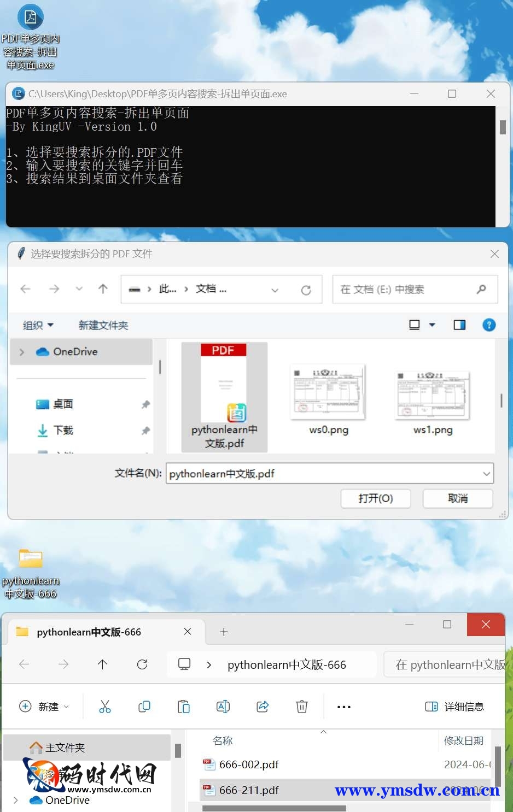
Task: Click the Paste clipboard icon
Action: [x=184, y=707]
